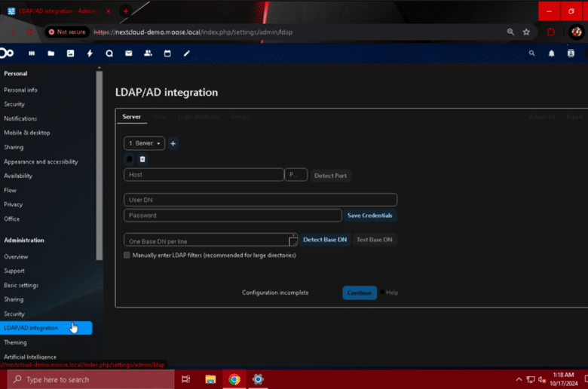Open the Chrome profile avatar

[x=577, y=32]
